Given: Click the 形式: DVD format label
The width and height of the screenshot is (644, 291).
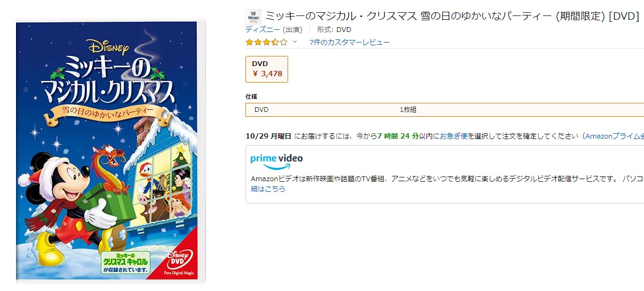Looking at the screenshot, I should (334, 29).
